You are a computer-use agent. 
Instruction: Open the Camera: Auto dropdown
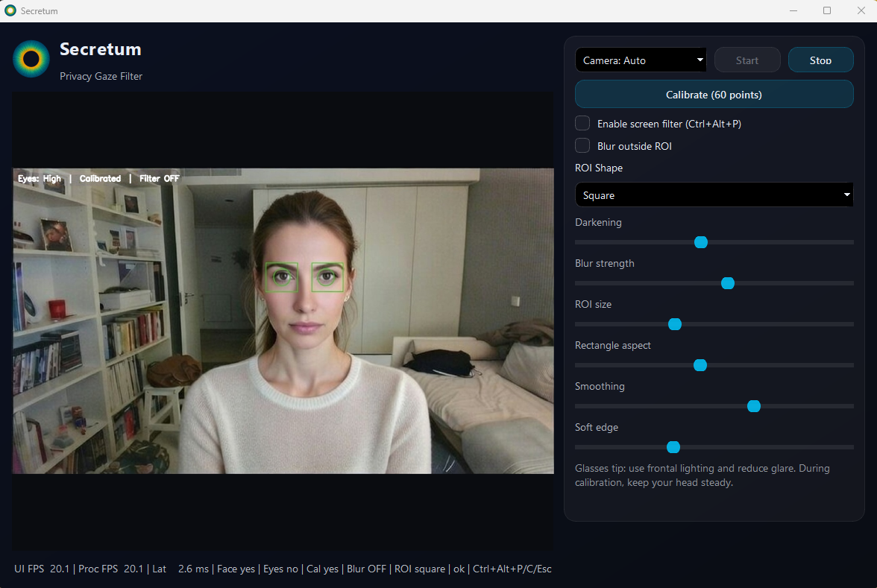coord(640,60)
